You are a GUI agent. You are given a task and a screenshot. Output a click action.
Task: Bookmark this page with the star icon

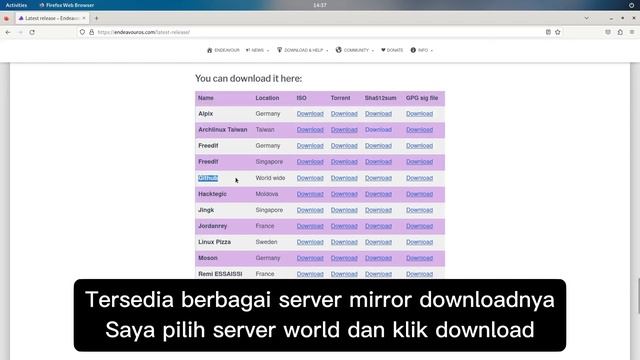point(558,32)
